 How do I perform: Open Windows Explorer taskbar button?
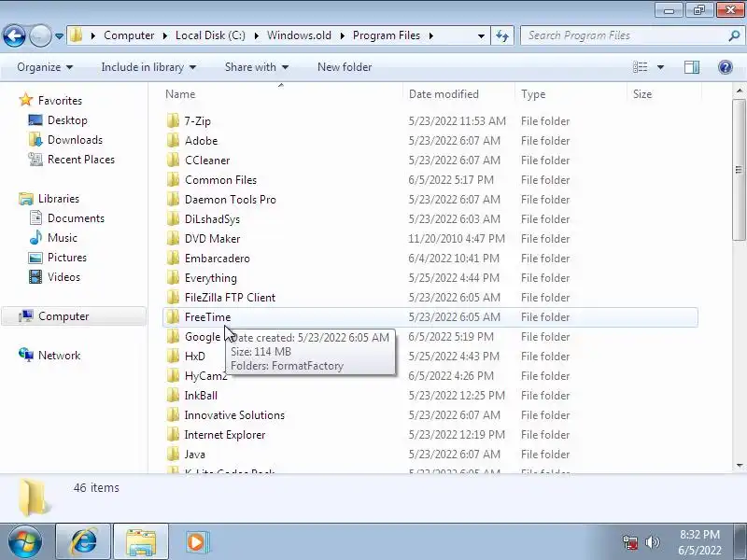click(141, 542)
